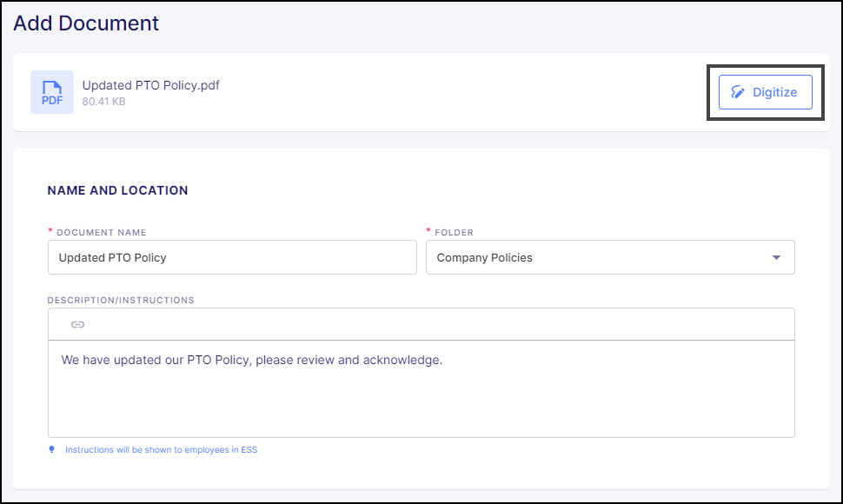Click the Folder dropdown chevron arrow
843x504 pixels.
[776, 257]
